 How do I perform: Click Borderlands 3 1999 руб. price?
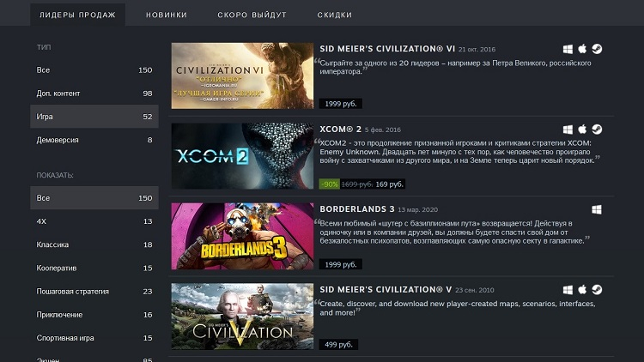coord(341,265)
